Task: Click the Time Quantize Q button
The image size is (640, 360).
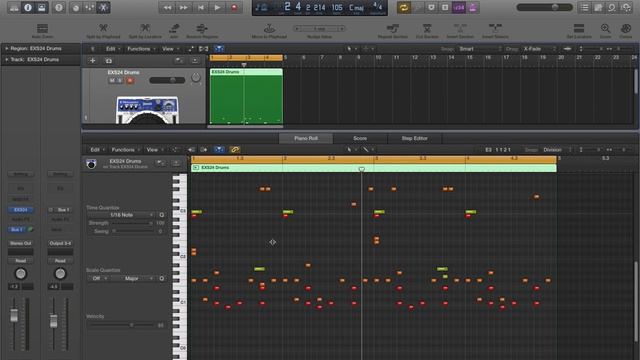Action: pyautogui.click(x=162, y=215)
